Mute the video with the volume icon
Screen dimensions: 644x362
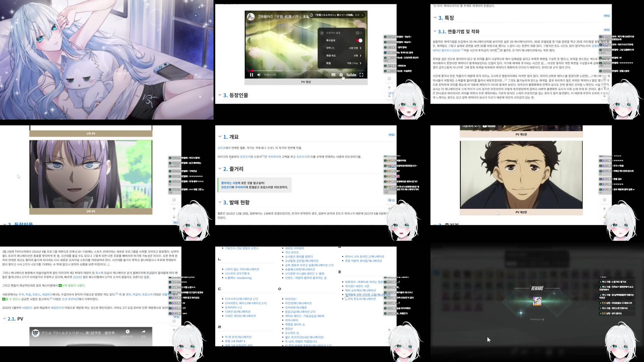pos(258,75)
